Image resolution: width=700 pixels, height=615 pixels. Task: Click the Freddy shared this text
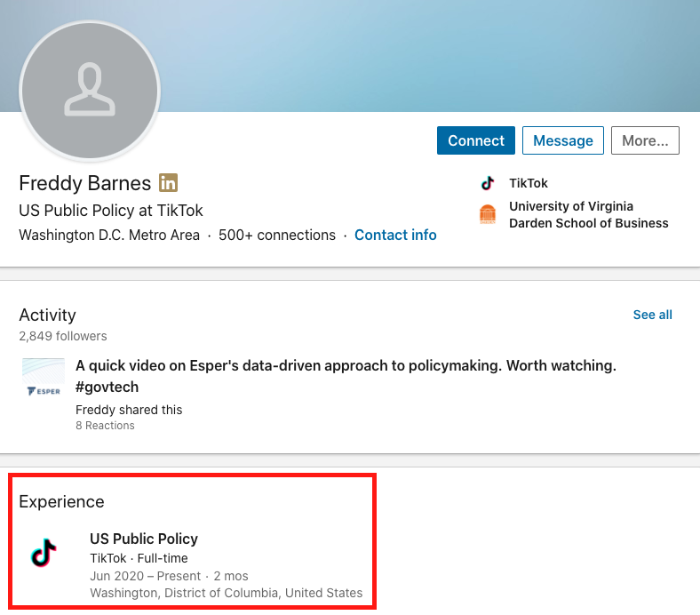point(129,410)
